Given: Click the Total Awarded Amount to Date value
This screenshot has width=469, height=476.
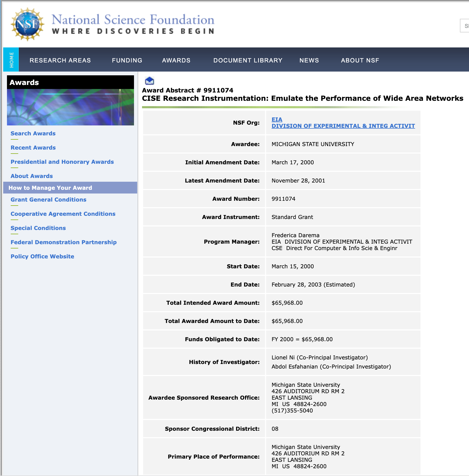Looking at the screenshot, I should pos(287,321).
